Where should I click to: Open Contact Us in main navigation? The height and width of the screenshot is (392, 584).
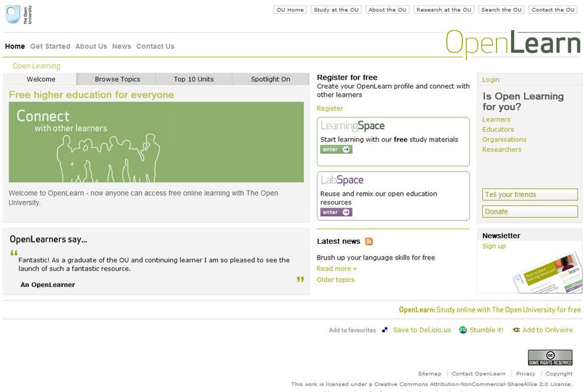click(x=155, y=46)
